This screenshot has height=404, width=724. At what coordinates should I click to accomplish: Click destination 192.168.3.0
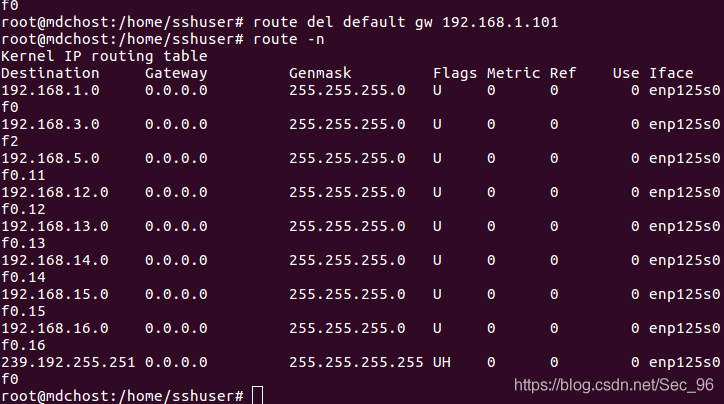tap(50, 124)
